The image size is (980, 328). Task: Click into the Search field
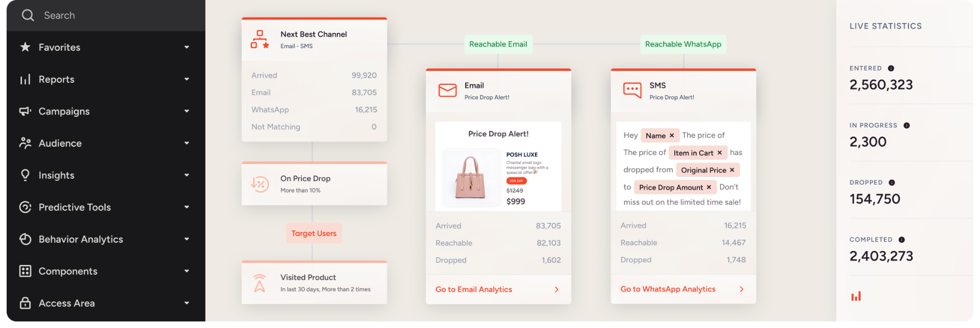click(106, 15)
